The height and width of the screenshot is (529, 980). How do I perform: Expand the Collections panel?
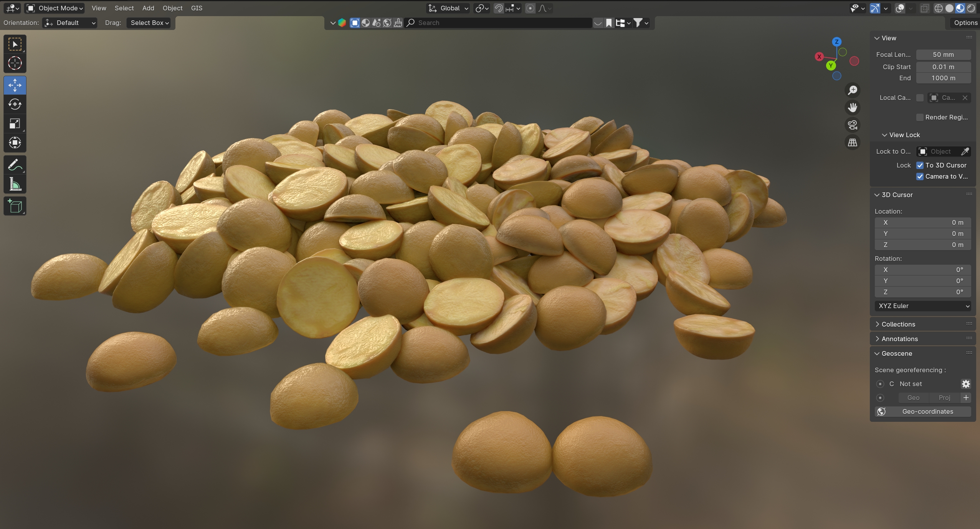tap(898, 324)
